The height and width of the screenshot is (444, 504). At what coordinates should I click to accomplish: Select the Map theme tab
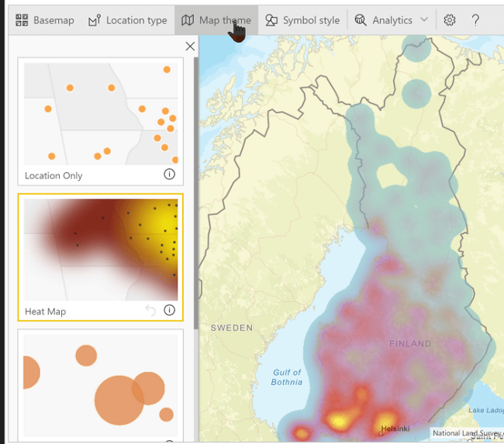coord(216,20)
